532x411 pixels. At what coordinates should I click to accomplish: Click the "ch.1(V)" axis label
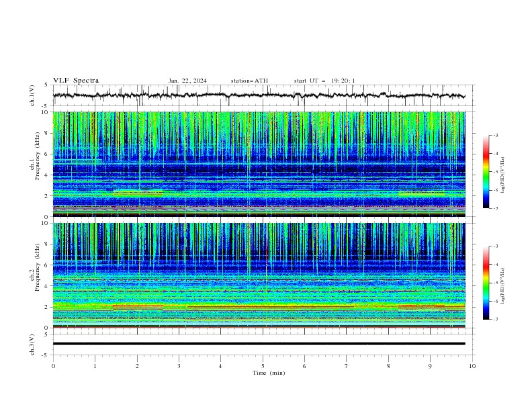click(x=32, y=95)
